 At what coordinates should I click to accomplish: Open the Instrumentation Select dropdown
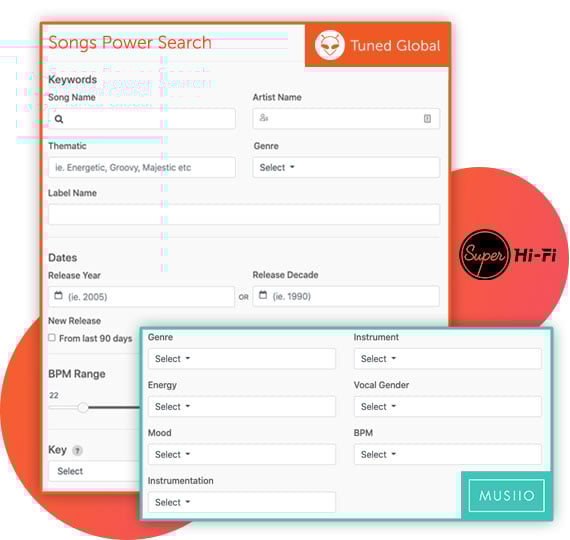242,502
